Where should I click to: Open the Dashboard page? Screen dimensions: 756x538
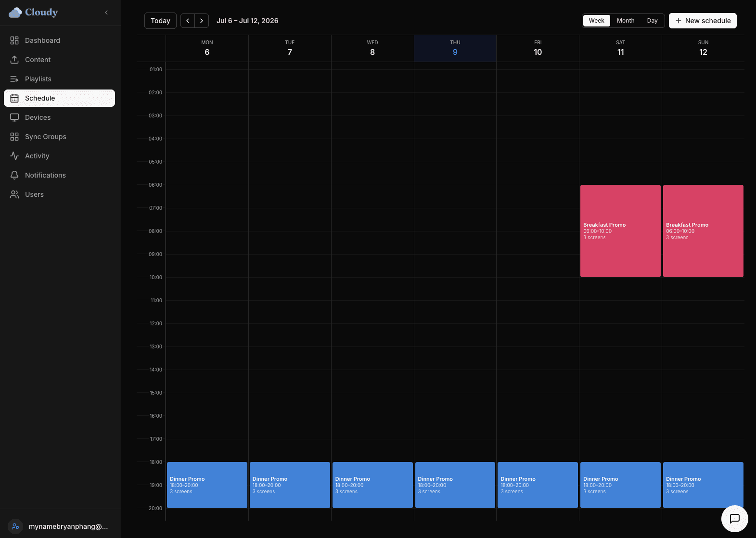[x=59, y=40]
